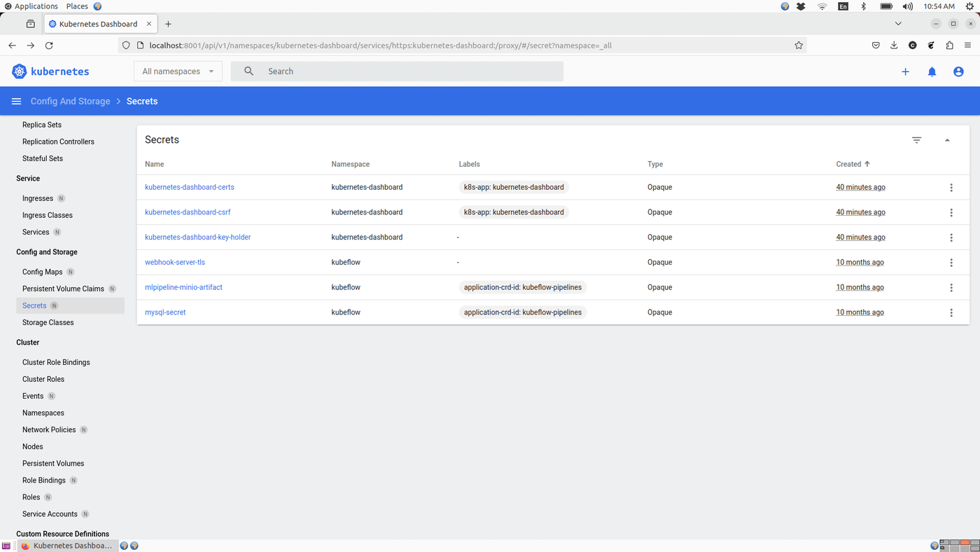
Task: Reload the page in browser
Action: [49, 46]
